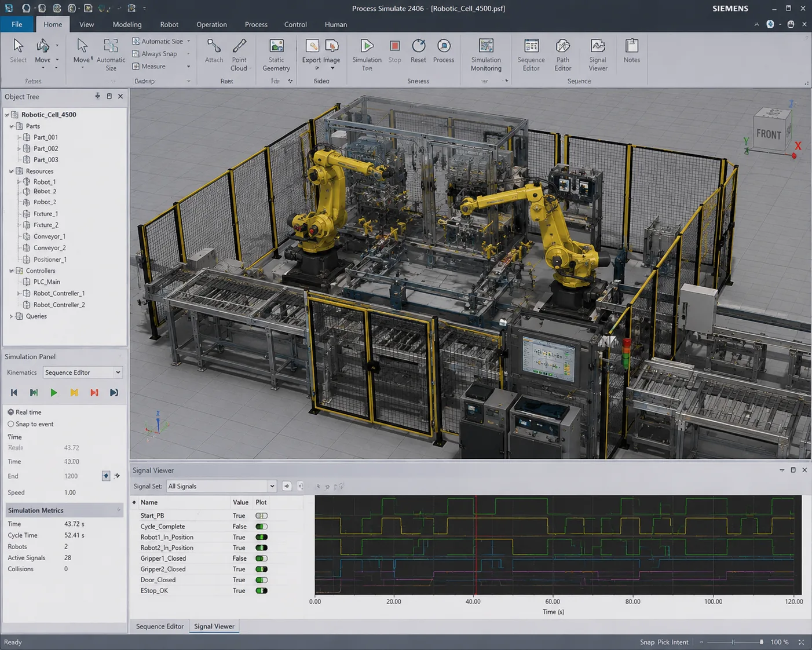
Task: Open the Point Cloud tool
Action: [x=239, y=55]
